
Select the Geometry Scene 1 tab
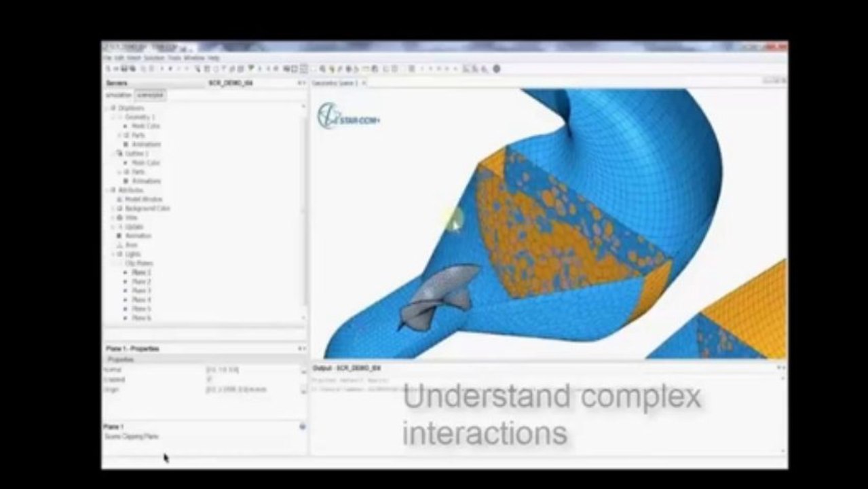335,83
